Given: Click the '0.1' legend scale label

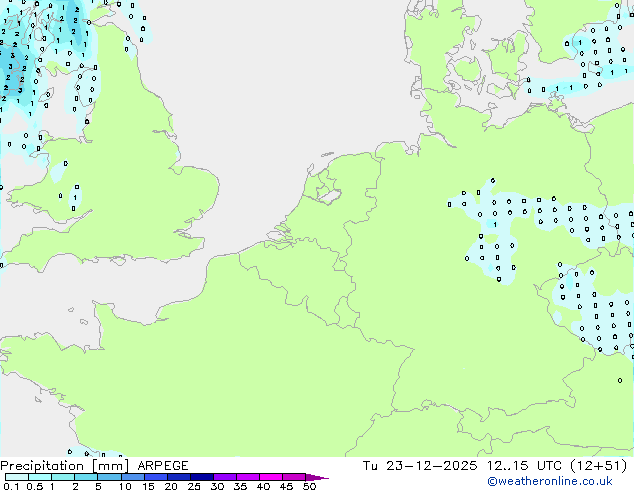Looking at the screenshot, I should (x=11, y=486).
